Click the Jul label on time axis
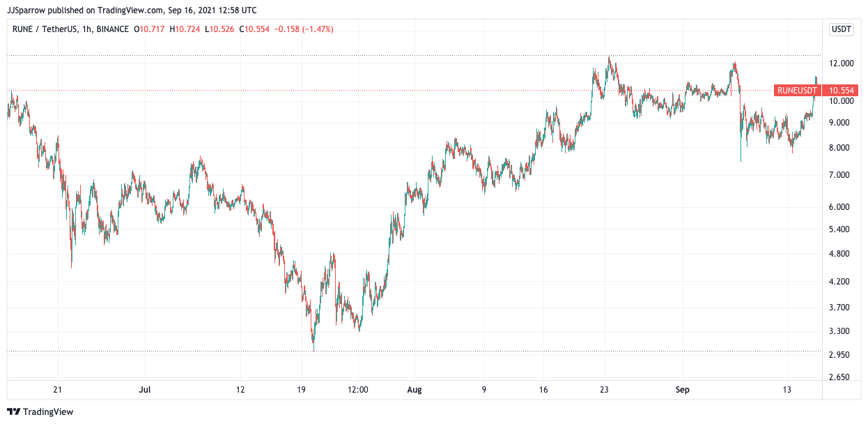Viewport: 868px width, 424px height. (x=146, y=390)
